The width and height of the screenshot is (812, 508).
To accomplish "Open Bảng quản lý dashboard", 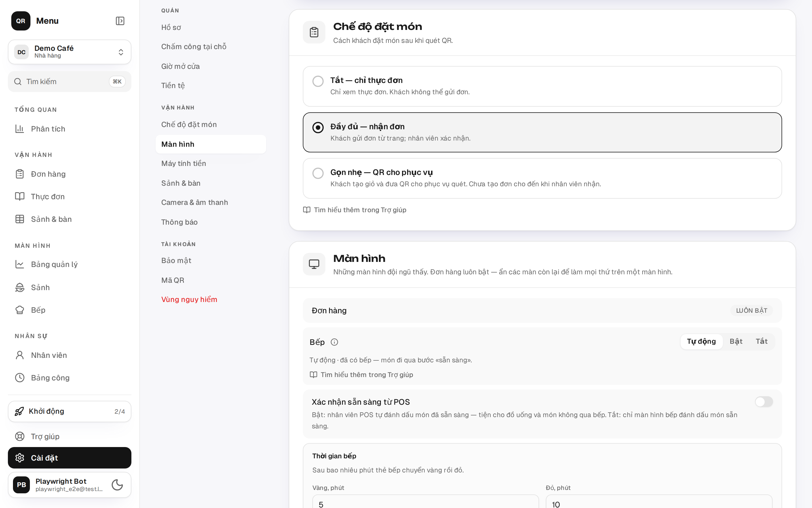I will [69, 264].
